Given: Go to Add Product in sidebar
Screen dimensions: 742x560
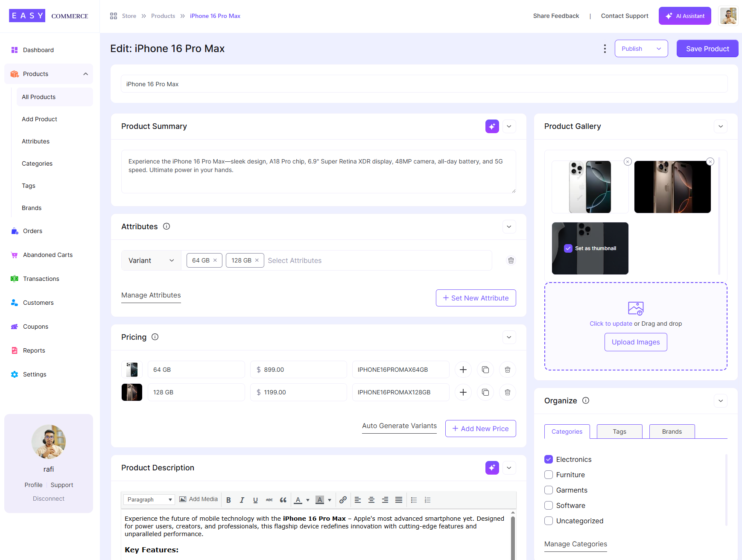Looking at the screenshot, I should (x=39, y=119).
